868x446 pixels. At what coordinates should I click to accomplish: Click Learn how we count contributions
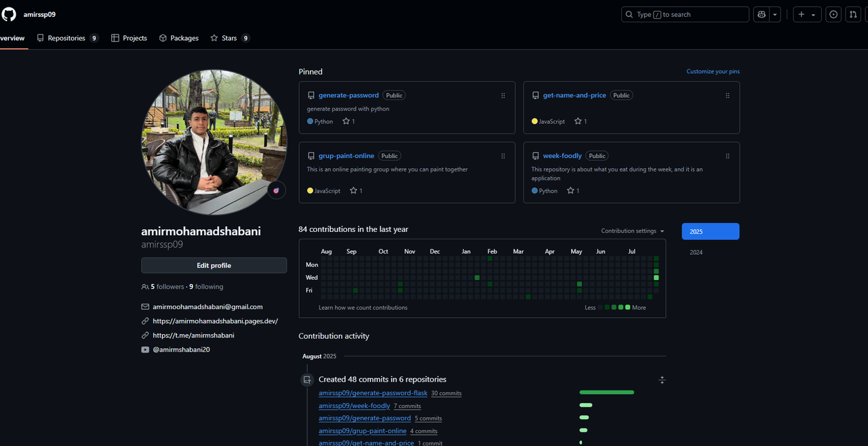click(363, 308)
